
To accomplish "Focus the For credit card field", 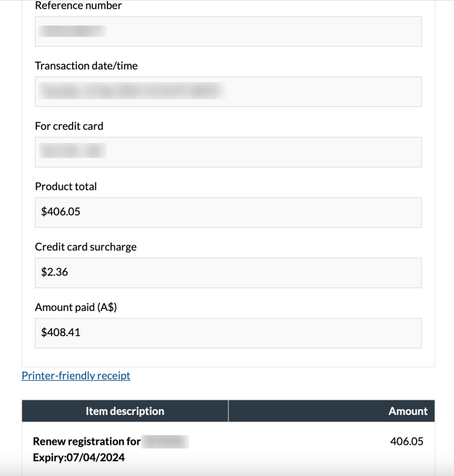I will [x=228, y=152].
